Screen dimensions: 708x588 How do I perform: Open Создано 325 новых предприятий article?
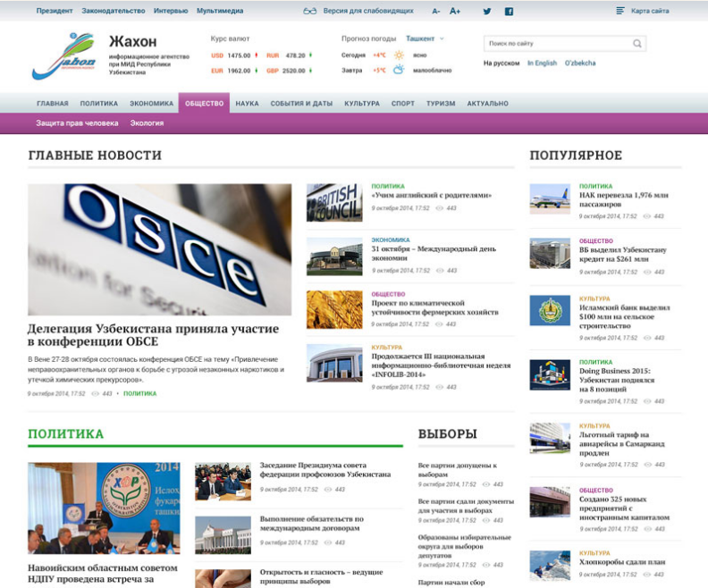point(625,508)
